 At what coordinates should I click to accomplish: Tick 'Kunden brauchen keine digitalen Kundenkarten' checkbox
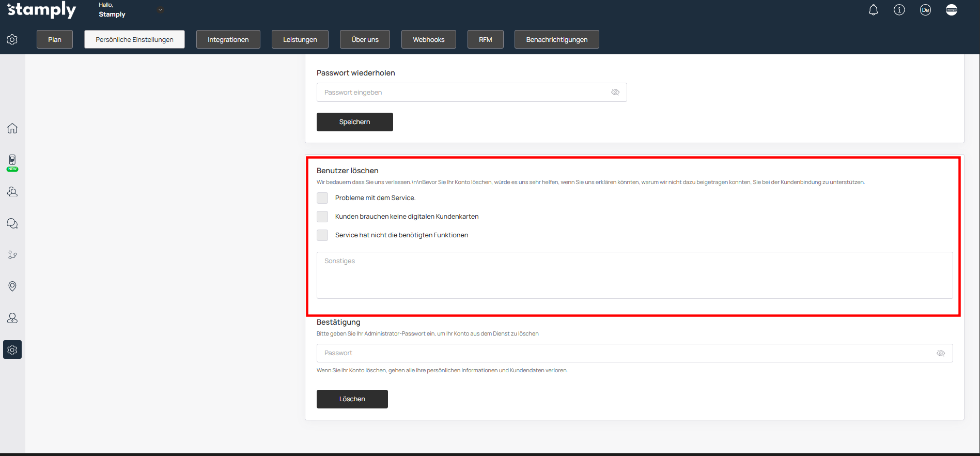322,217
